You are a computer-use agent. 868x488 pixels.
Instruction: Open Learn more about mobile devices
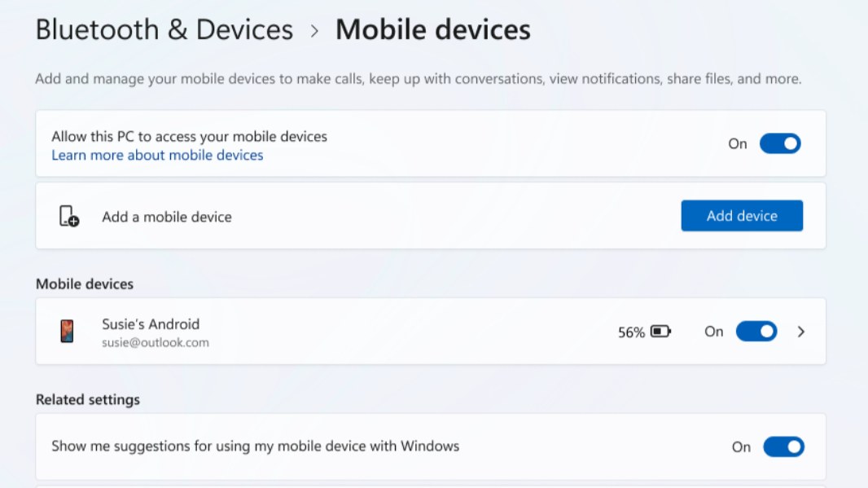point(157,155)
